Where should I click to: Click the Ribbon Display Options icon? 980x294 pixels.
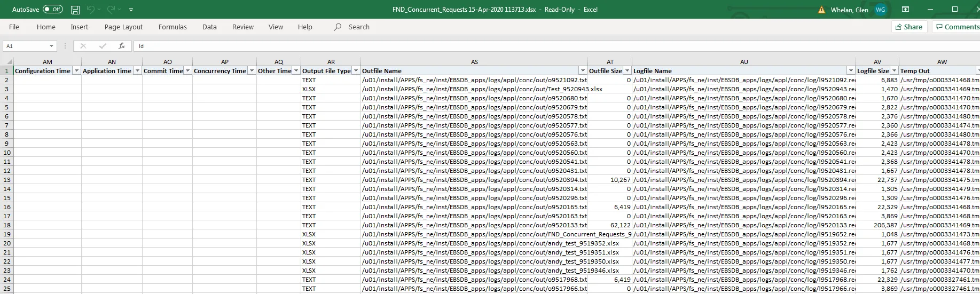click(905, 10)
